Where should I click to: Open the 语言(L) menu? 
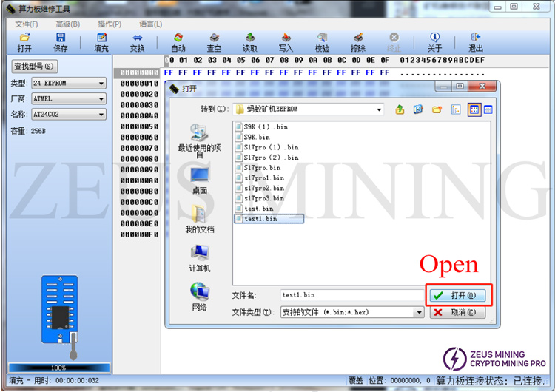coord(149,24)
